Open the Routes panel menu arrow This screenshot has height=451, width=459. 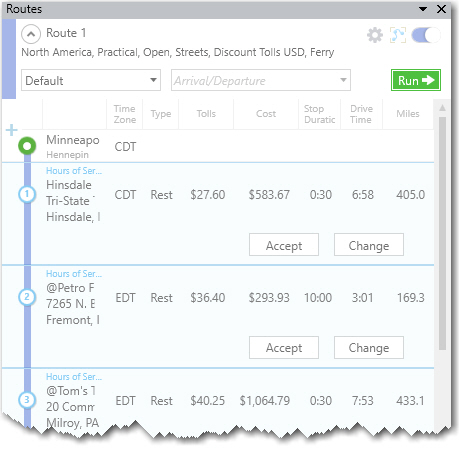coord(423,9)
